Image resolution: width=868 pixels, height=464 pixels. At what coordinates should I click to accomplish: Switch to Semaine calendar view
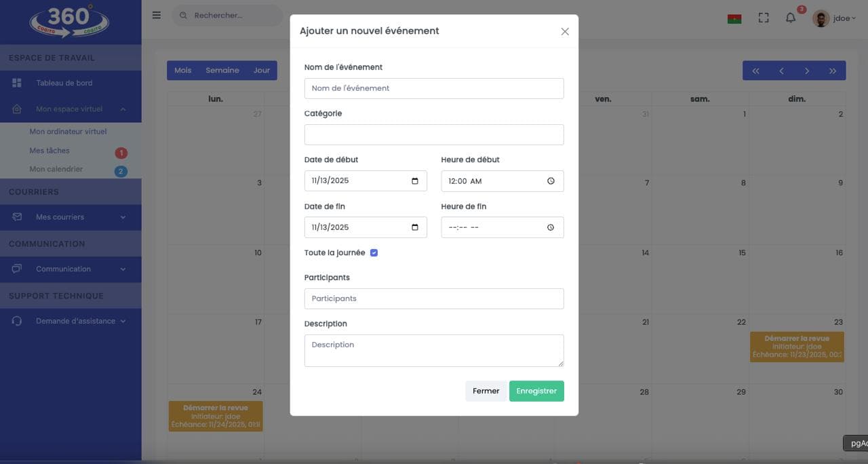coord(222,71)
